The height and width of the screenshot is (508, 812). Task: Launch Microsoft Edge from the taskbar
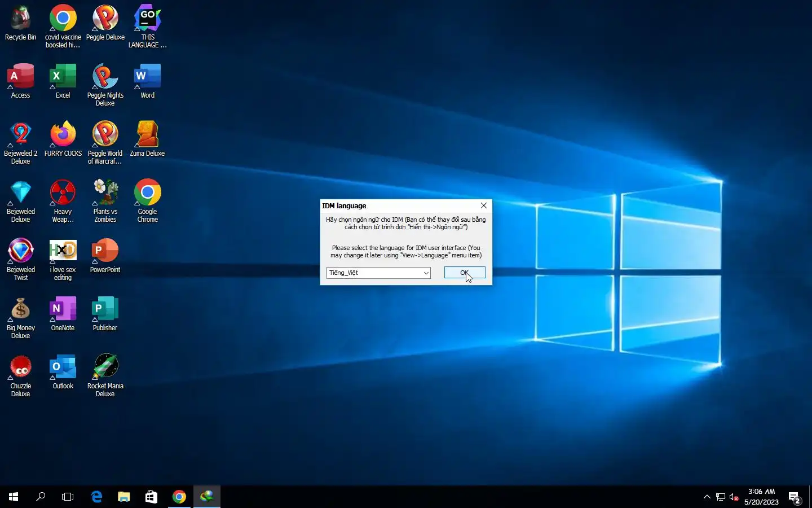point(96,497)
